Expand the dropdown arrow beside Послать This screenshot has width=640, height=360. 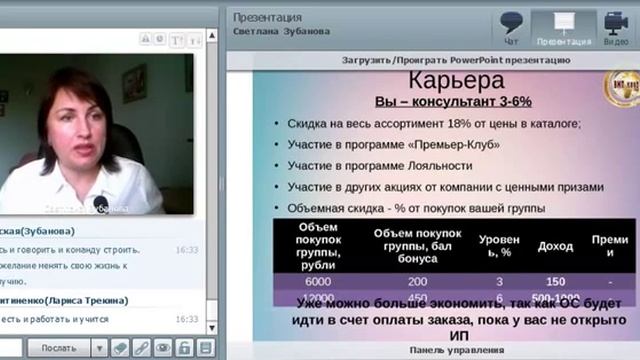tap(99, 348)
